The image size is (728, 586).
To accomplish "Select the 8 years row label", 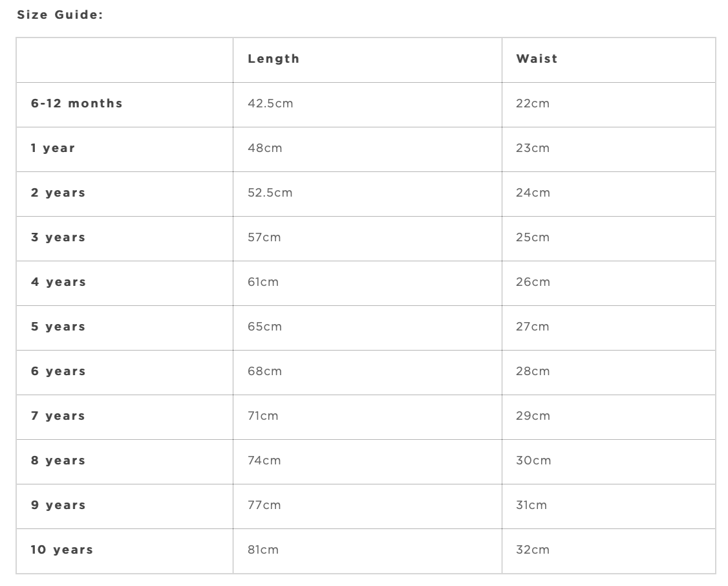I will (58, 461).
